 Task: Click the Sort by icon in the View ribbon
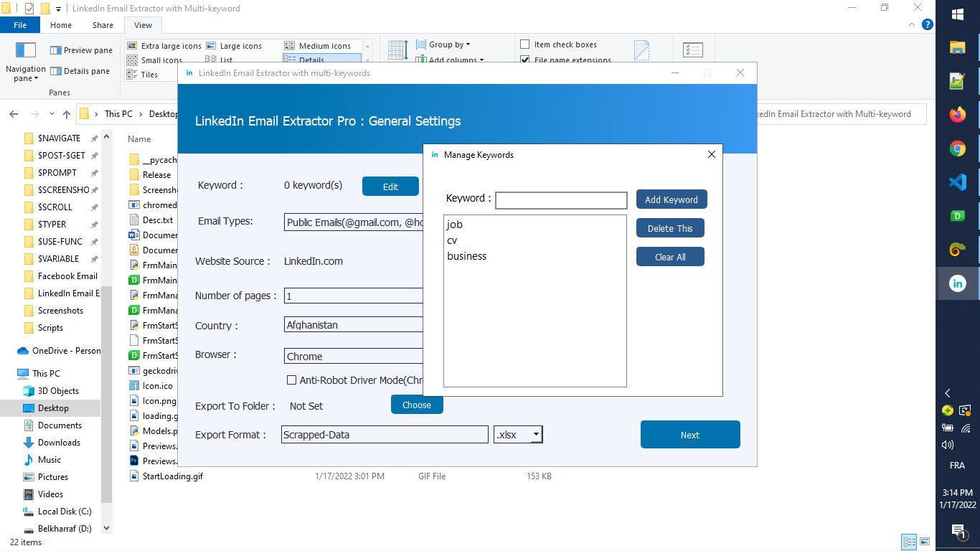(x=398, y=50)
